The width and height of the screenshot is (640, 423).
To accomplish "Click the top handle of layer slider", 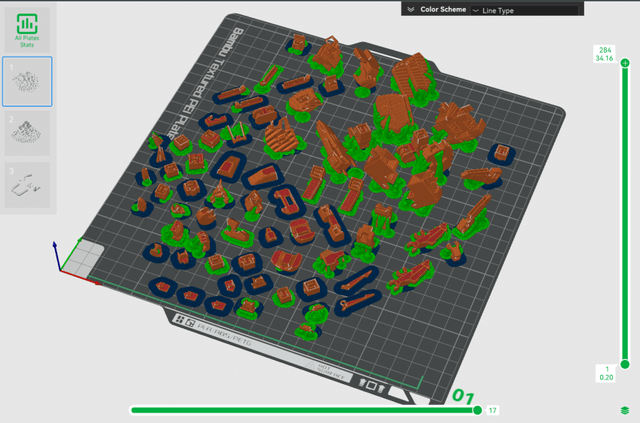I will point(625,63).
